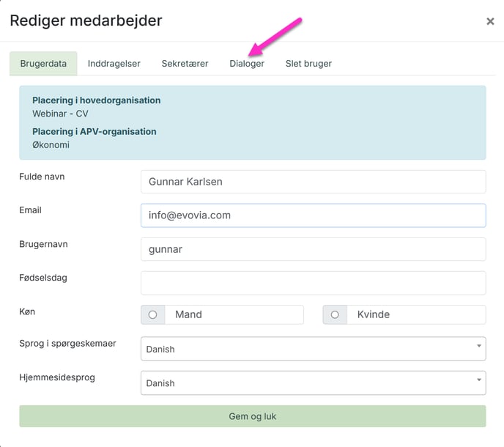504x447 pixels.
Task: Click the Kvinde gender label text
Action: click(373, 314)
